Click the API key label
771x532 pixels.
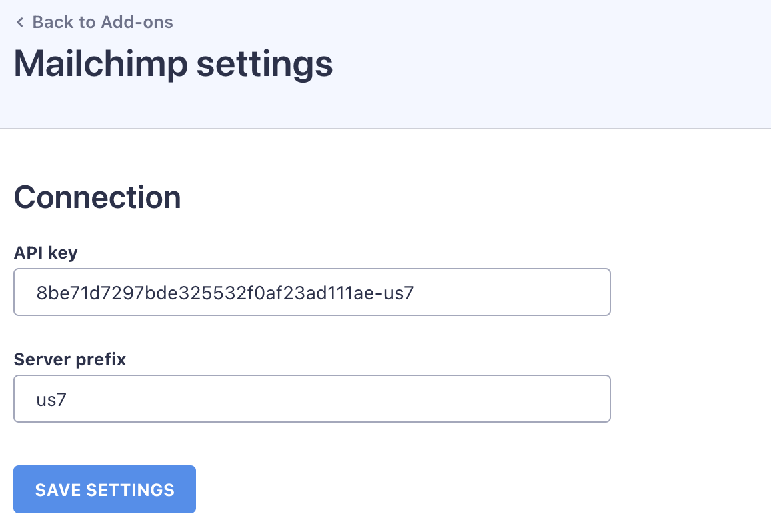[45, 253]
